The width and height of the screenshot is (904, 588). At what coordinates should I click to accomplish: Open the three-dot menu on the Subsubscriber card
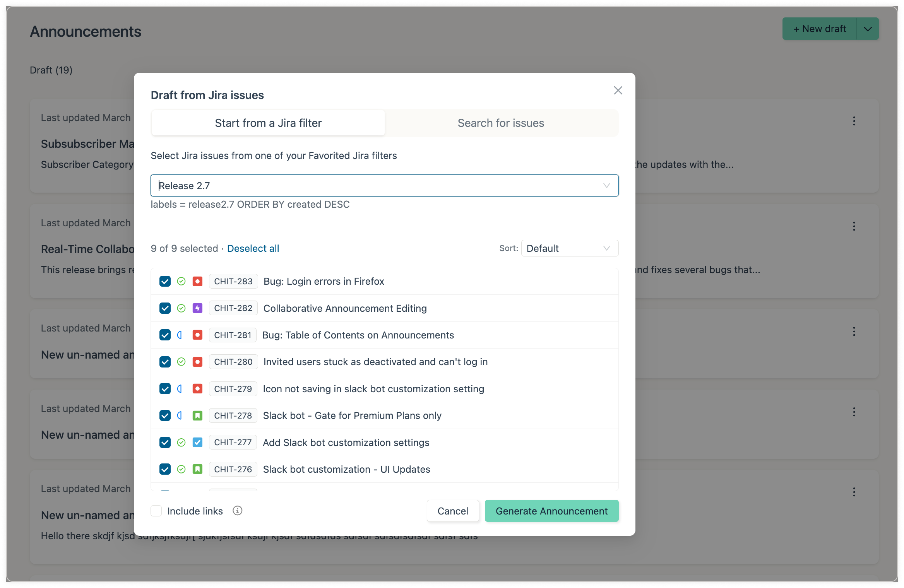854,121
